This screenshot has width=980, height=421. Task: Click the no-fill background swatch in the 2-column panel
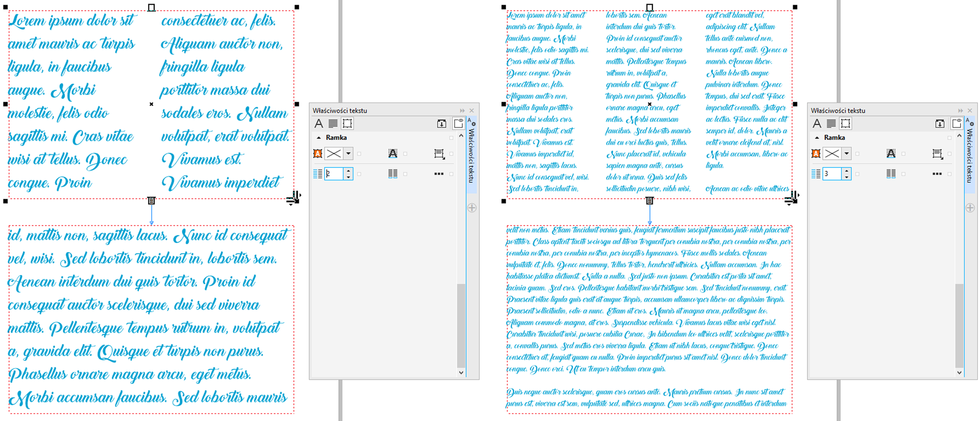tap(333, 154)
